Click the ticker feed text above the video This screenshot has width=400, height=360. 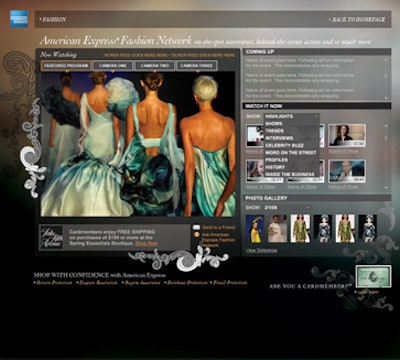click(x=169, y=55)
